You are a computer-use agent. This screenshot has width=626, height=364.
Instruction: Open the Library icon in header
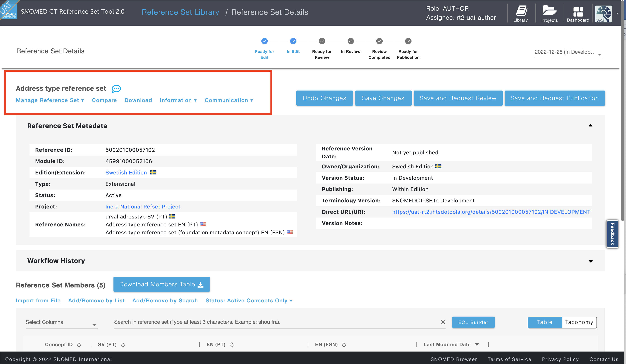click(521, 14)
